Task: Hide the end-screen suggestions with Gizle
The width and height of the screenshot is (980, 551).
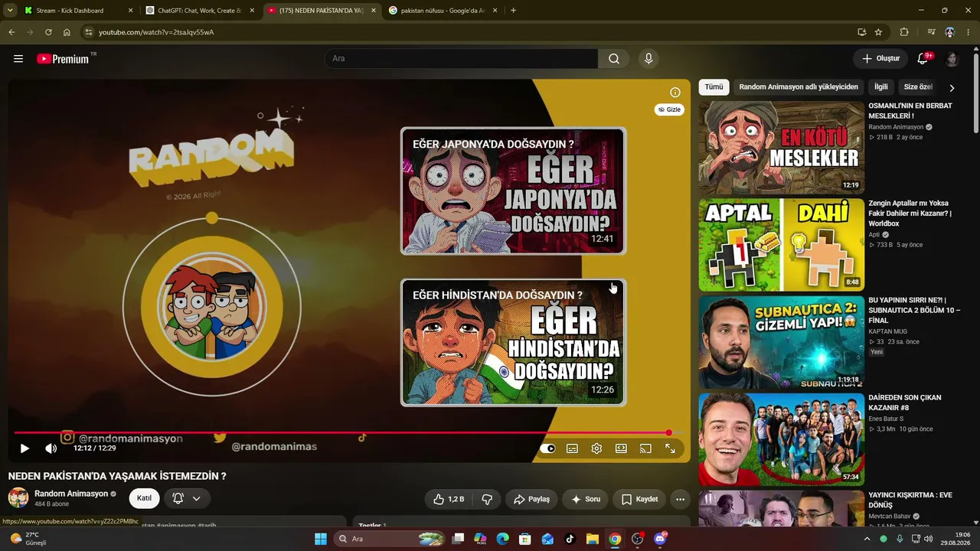Action: coord(669,109)
